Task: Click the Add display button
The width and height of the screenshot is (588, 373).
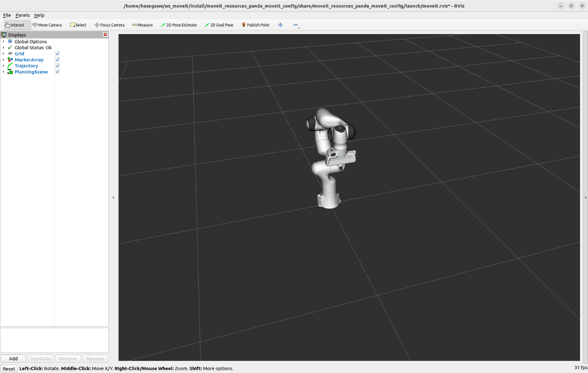Action: tap(13, 359)
